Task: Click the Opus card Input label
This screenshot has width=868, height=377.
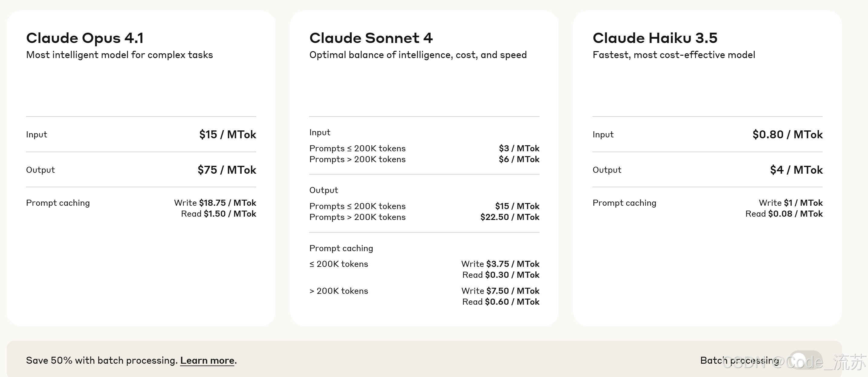Action: (x=36, y=134)
